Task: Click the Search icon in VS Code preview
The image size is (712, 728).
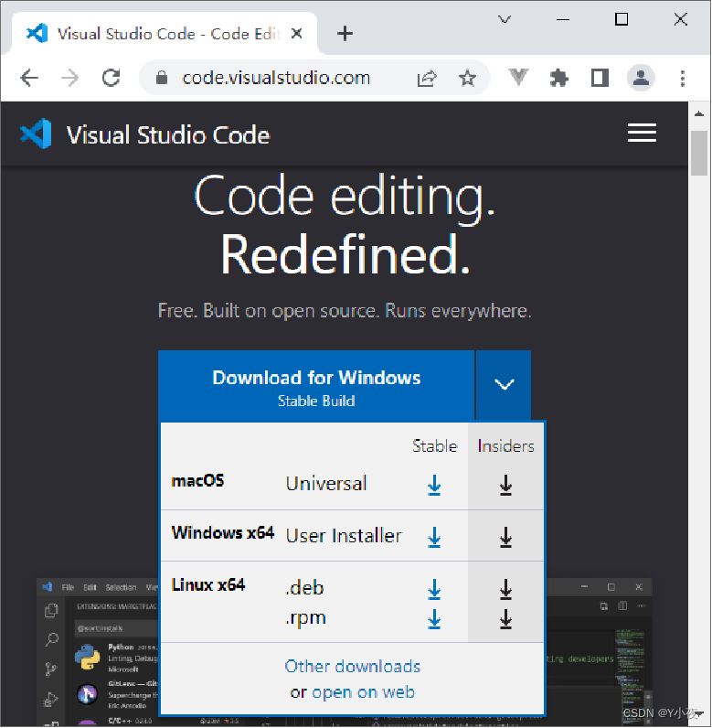Action: point(51,640)
